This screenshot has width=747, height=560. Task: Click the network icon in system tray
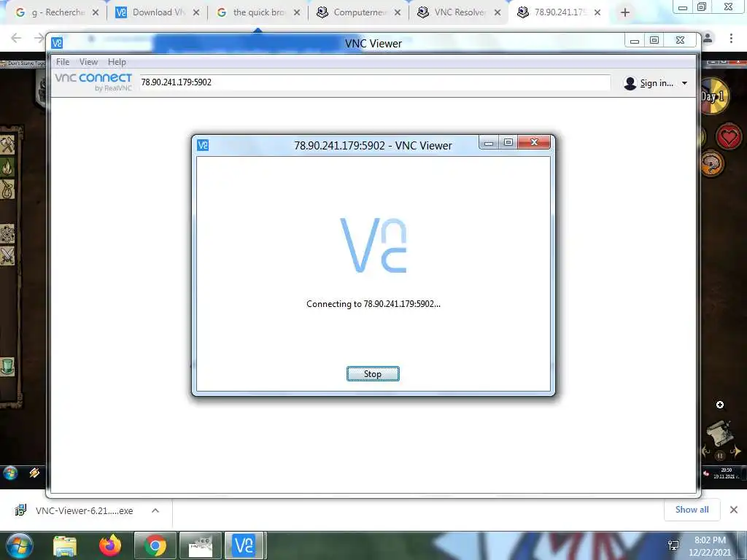click(x=673, y=545)
